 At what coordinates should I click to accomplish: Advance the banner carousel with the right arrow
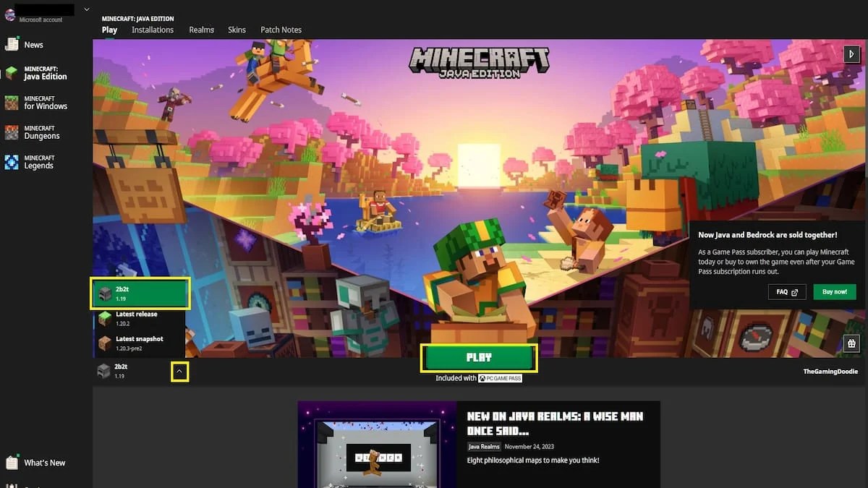851,53
